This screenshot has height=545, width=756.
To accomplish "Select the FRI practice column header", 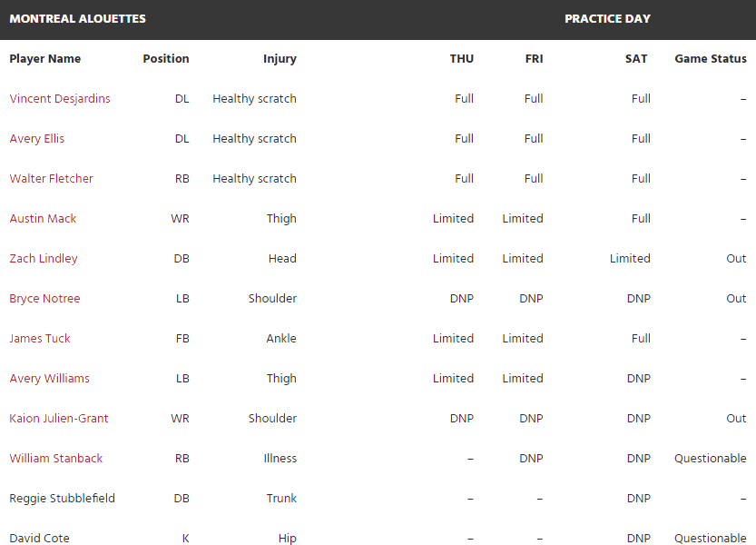I will (x=535, y=58).
